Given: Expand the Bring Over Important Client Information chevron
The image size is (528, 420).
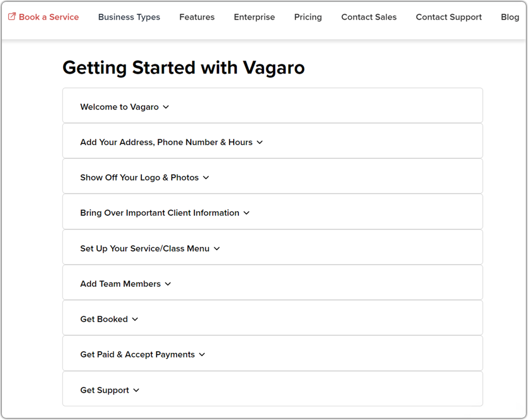Looking at the screenshot, I should [x=247, y=213].
